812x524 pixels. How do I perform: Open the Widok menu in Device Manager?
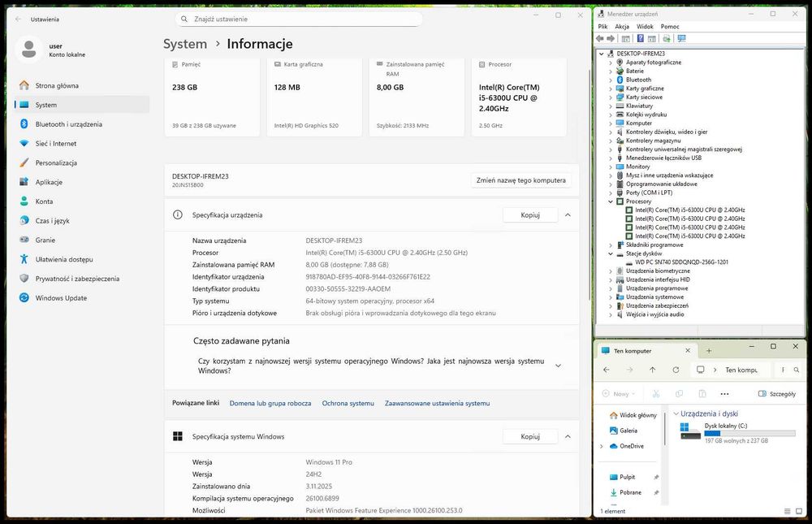coord(645,27)
